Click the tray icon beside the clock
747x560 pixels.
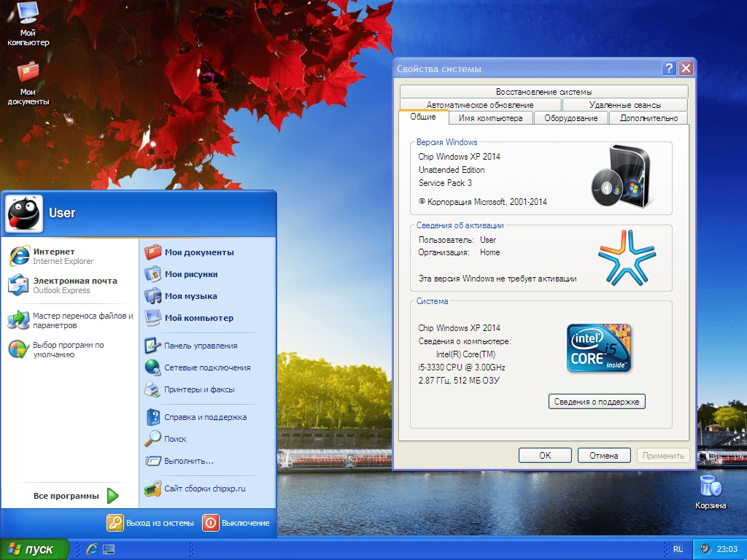click(705, 549)
